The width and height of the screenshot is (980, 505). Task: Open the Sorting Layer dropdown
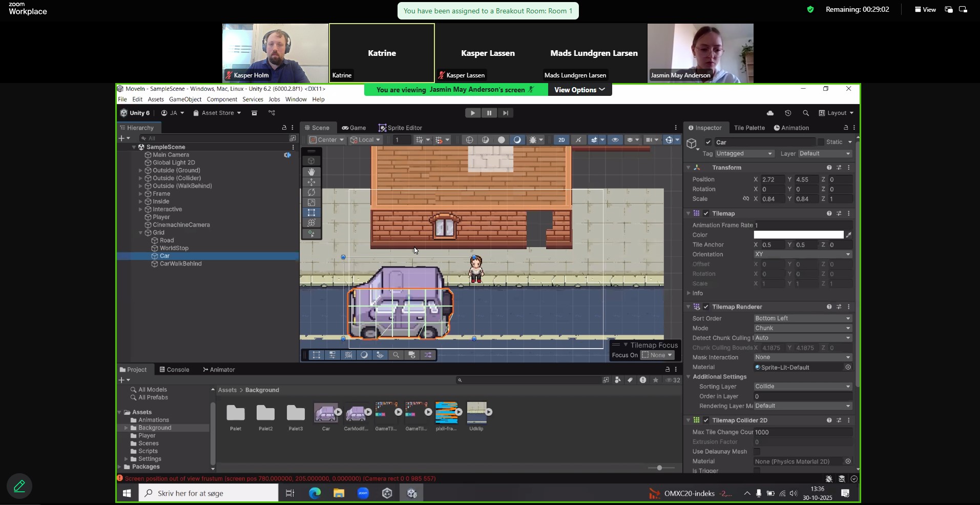click(x=802, y=387)
